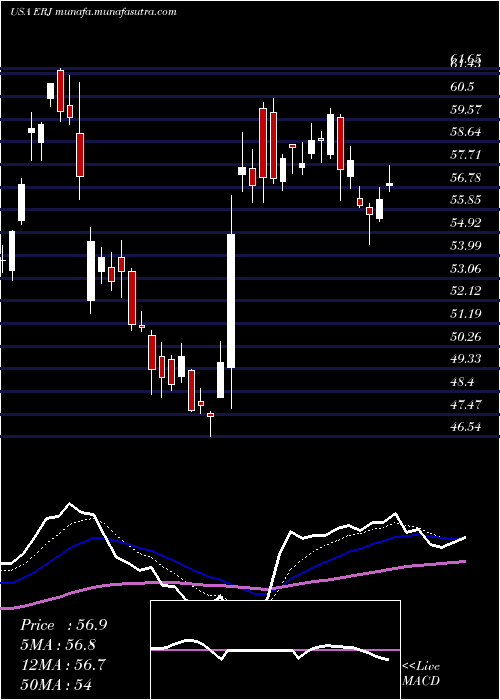Image resolution: width=500 pixels, height=700 pixels.
Task: Select the 51.19 price axis label
Action: 466,313
